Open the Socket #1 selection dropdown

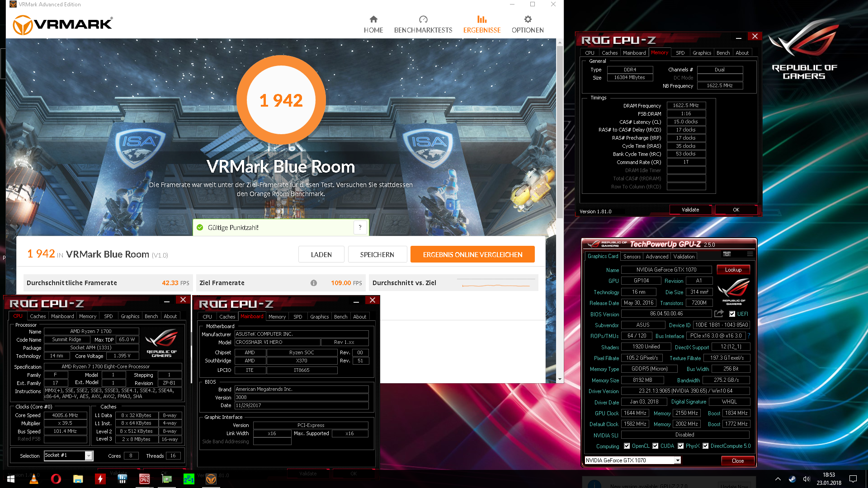pyautogui.click(x=89, y=455)
